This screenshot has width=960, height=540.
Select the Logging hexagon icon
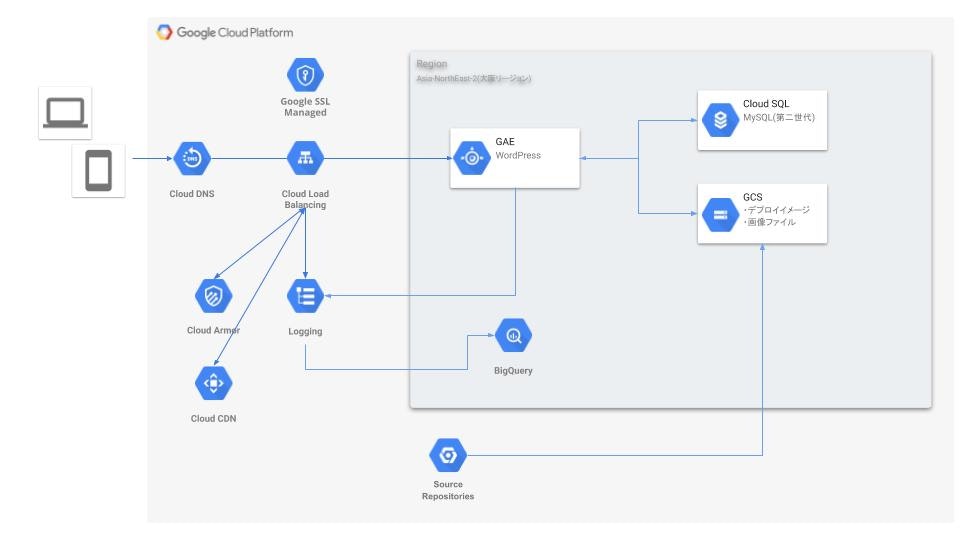305,296
